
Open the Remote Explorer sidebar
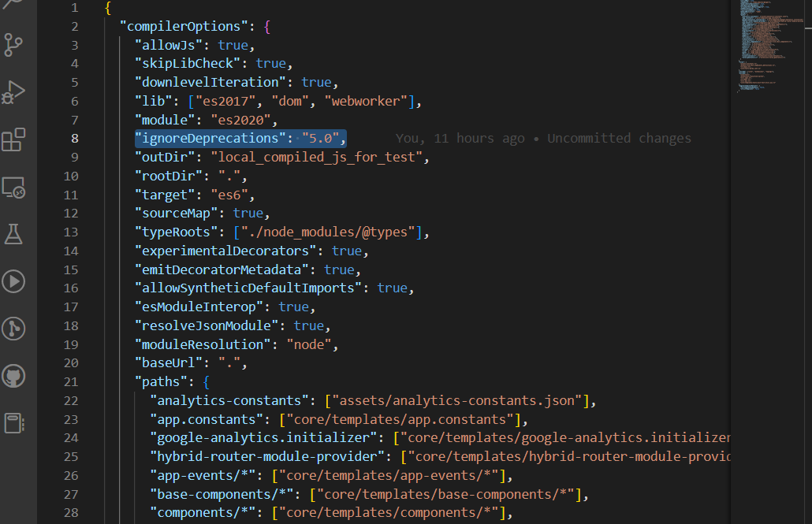(14, 188)
